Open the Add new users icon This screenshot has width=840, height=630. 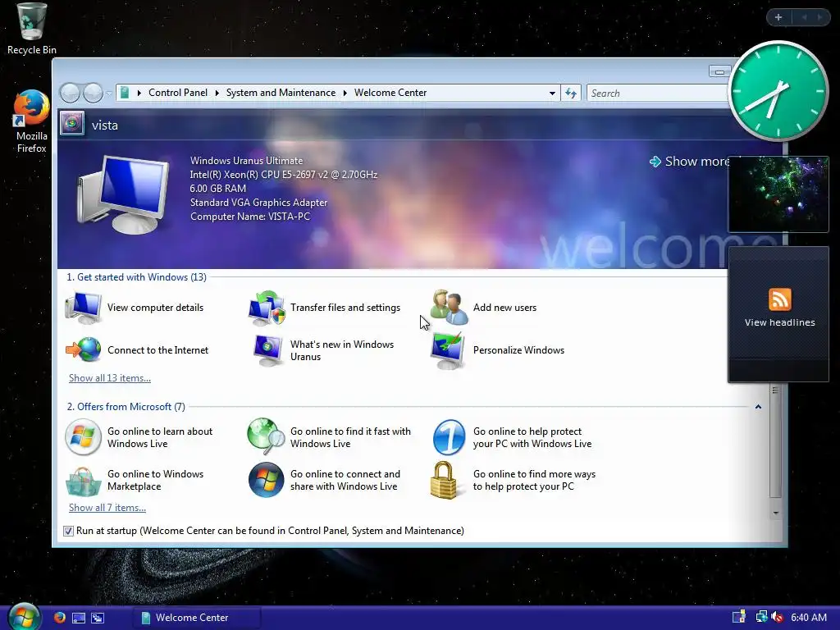click(x=449, y=308)
